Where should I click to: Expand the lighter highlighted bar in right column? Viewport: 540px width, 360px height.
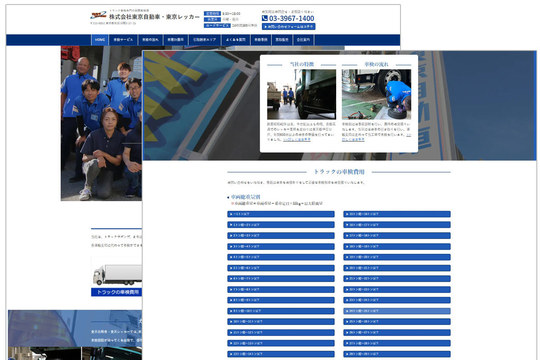point(397,311)
